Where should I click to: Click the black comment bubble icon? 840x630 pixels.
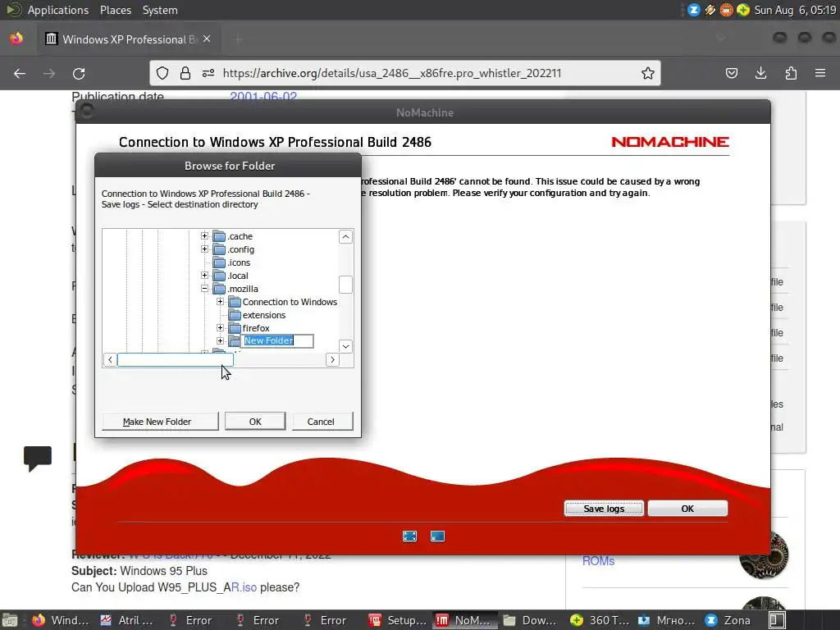(x=38, y=459)
